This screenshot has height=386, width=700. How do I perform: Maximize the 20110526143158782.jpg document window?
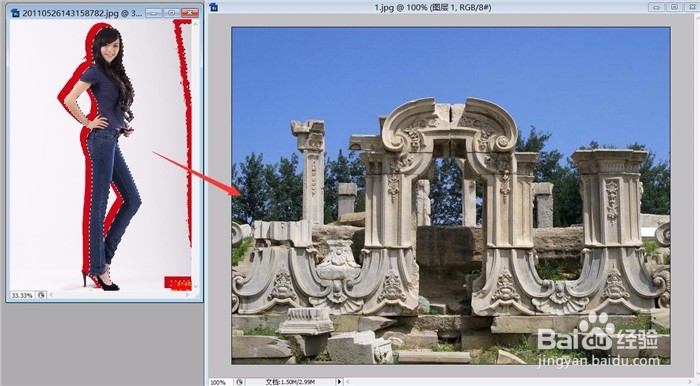pos(172,13)
